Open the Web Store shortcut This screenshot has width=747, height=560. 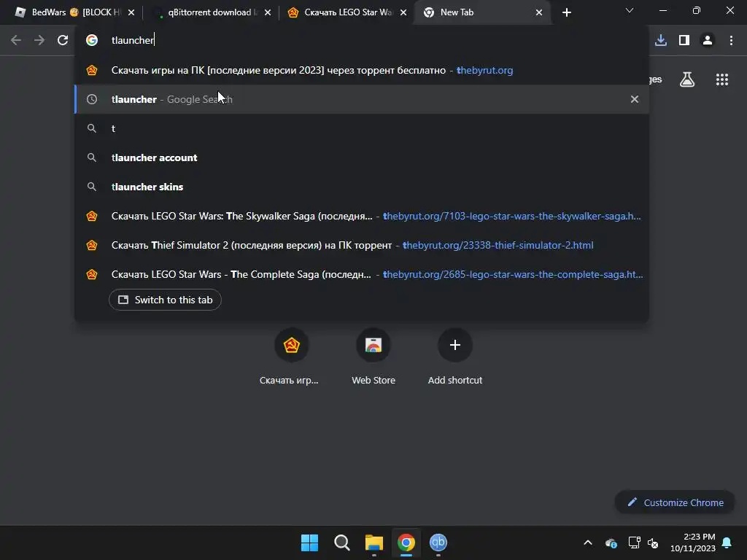pos(373,356)
